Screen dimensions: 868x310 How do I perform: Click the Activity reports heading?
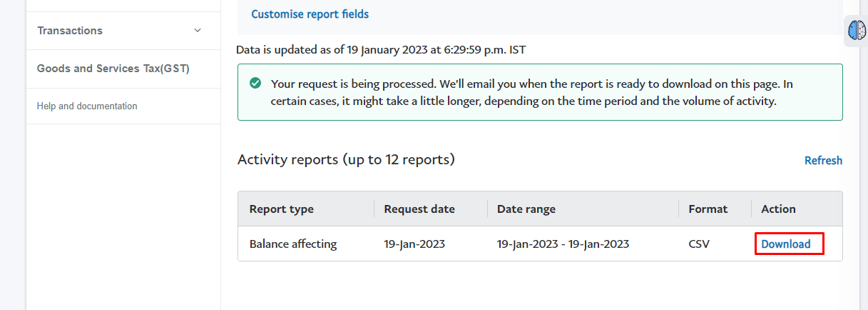346,159
